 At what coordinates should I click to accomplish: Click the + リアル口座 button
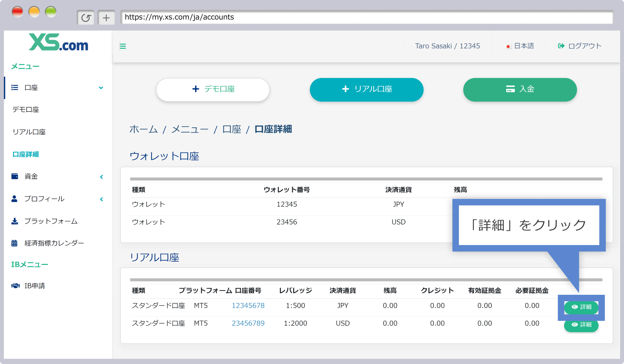pos(367,89)
